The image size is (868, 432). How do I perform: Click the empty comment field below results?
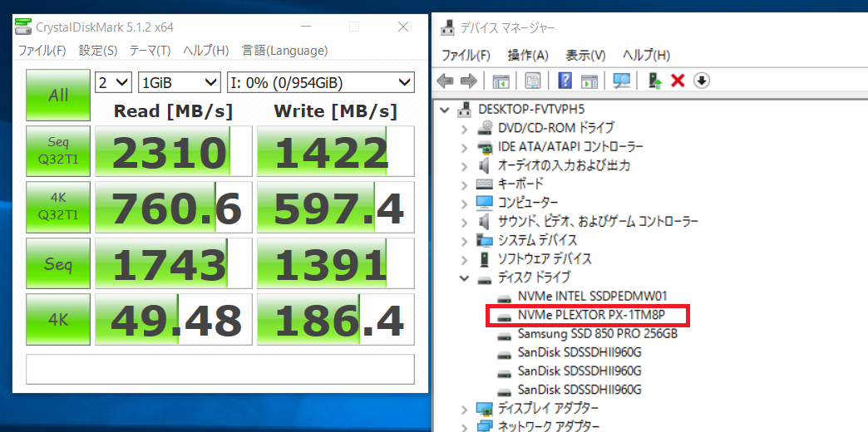point(220,369)
